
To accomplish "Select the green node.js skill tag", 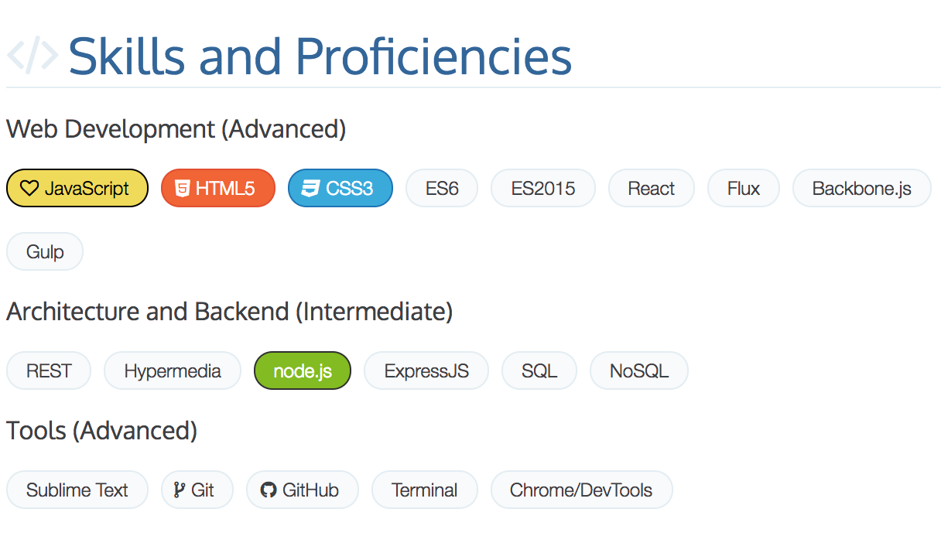I will click(x=303, y=371).
